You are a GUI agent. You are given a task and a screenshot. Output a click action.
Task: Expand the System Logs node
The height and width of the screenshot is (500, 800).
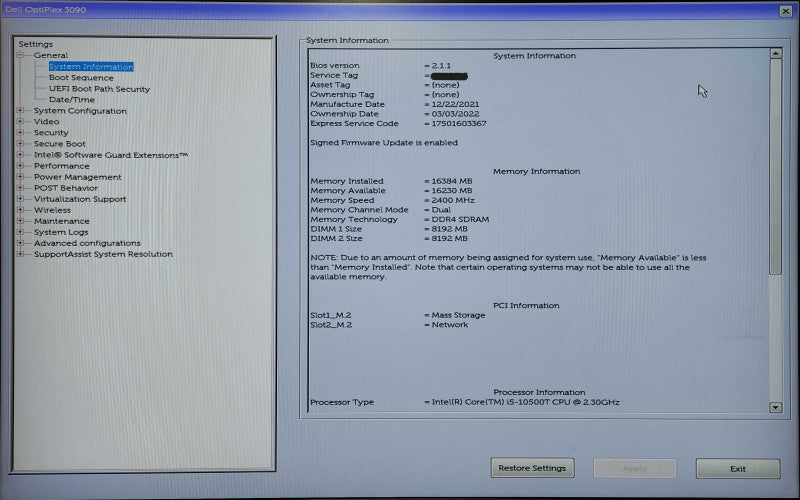pyautogui.click(x=20, y=232)
